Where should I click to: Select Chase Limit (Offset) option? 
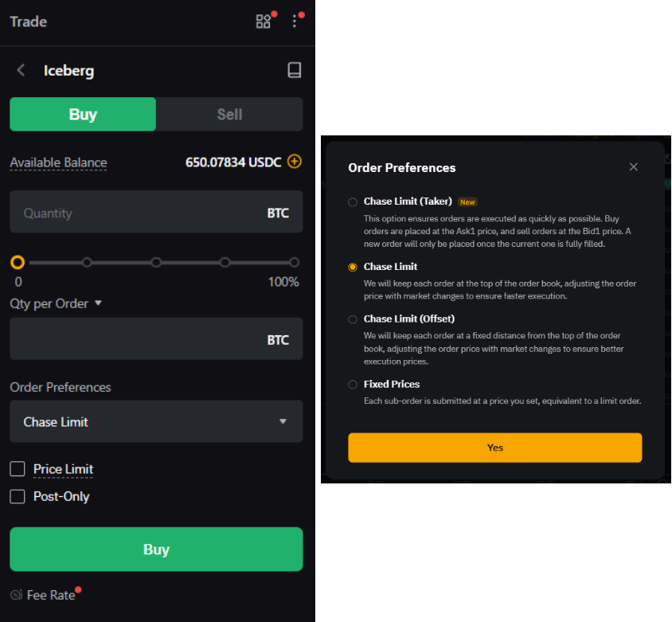click(353, 319)
